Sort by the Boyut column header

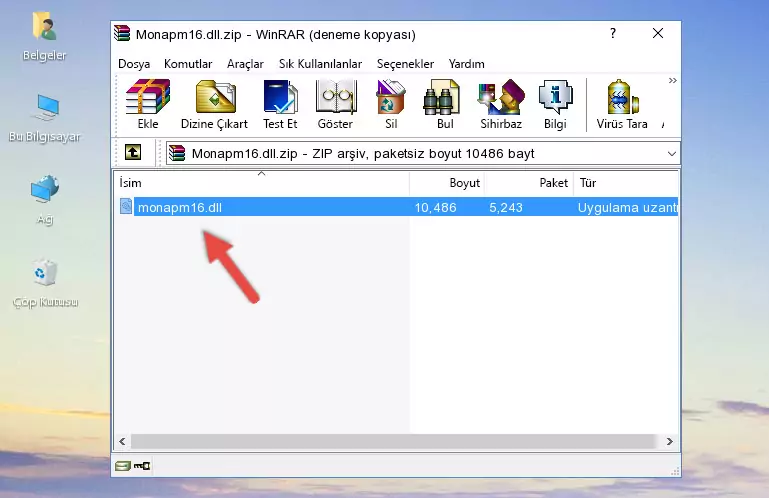click(447, 183)
